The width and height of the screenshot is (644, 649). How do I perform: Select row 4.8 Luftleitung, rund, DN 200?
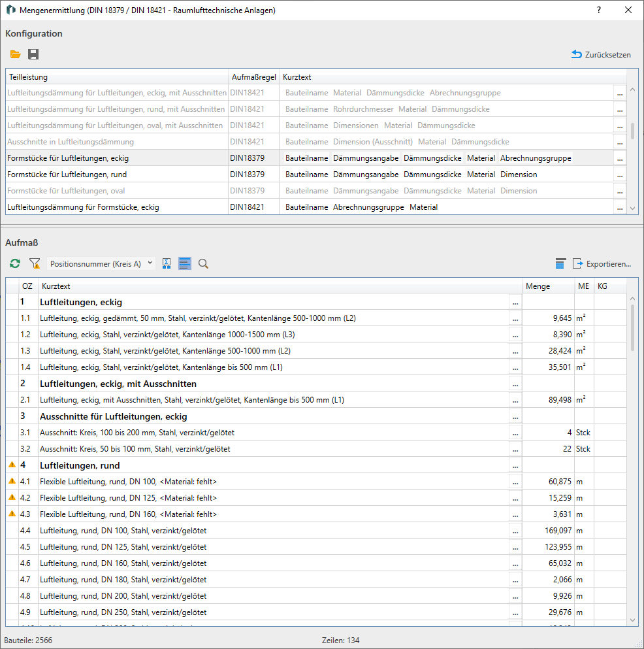click(x=316, y=596)
